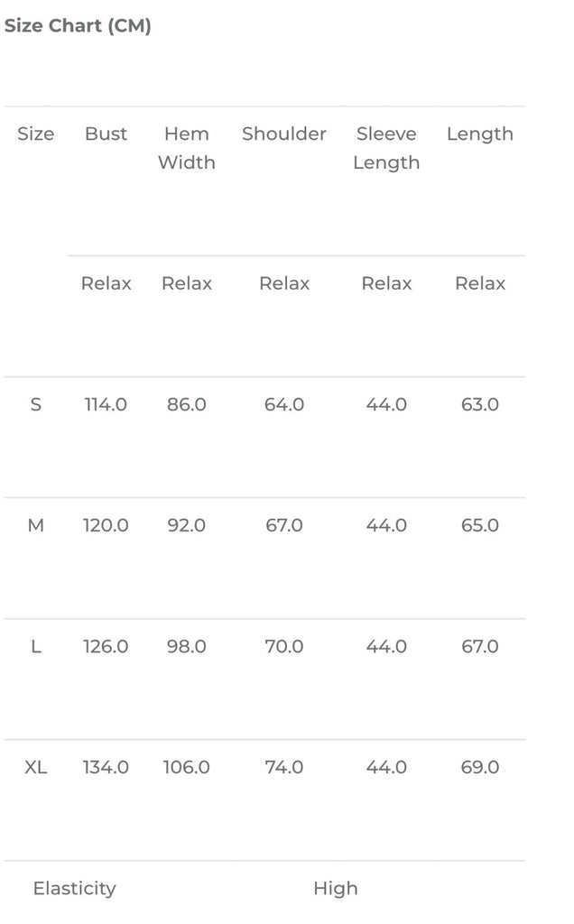Select the L size row label

36,646
